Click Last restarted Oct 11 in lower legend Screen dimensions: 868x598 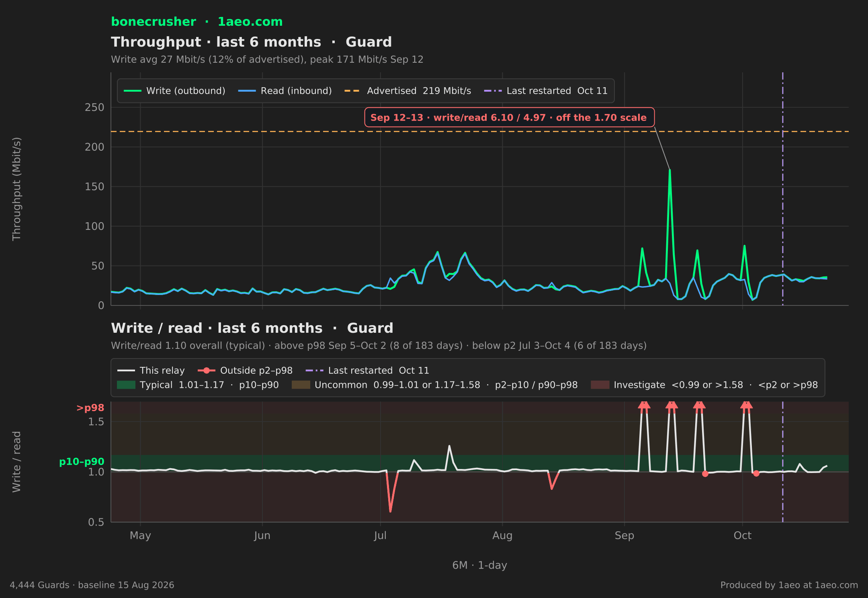pos(367,371)
